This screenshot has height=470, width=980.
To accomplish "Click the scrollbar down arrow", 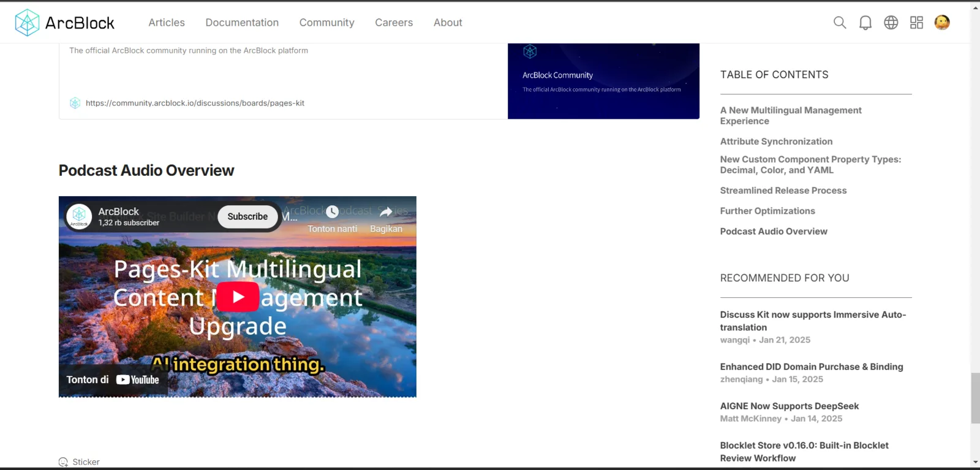I will (x=975, y=462).
